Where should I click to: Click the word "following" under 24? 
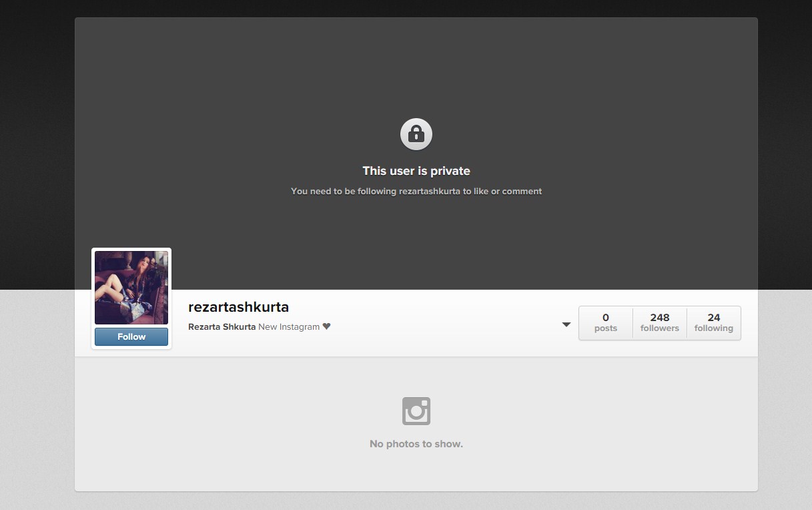713,328
